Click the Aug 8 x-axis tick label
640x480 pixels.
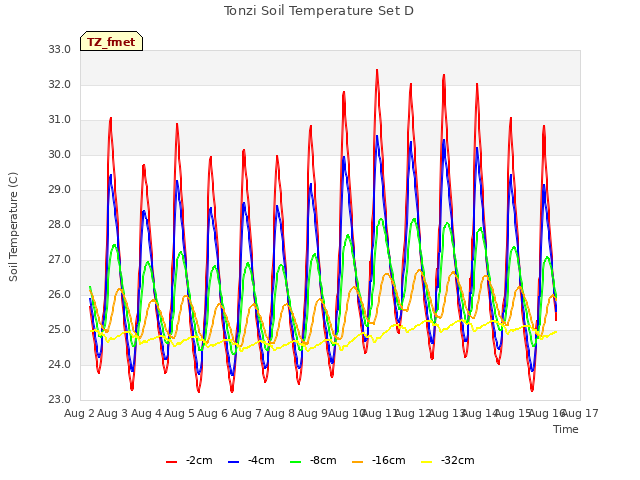click(279, 413)
